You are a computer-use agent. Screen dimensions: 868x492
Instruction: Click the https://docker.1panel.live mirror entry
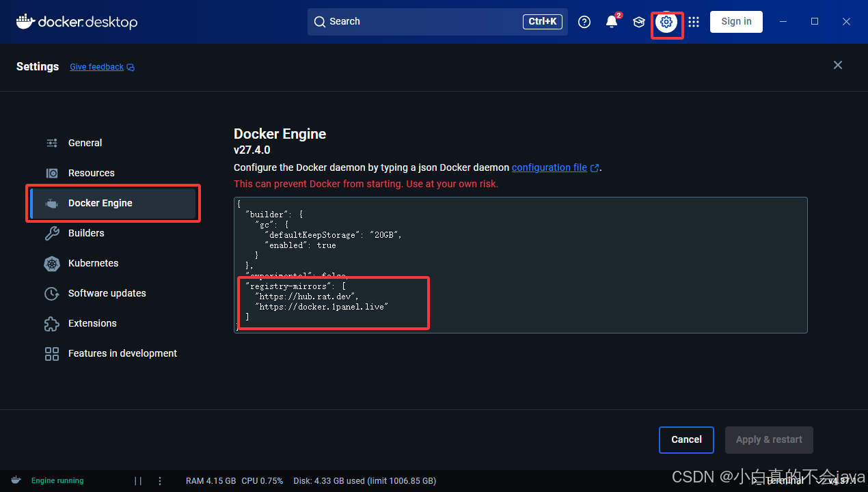pyautogui.click(x=321, y=307)
